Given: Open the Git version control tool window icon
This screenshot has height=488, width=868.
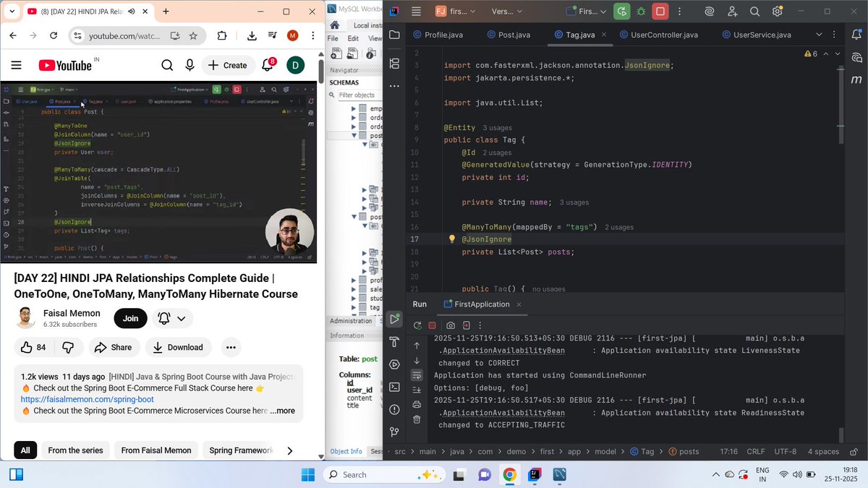Looking at the screenshot, I should (394, 432).
